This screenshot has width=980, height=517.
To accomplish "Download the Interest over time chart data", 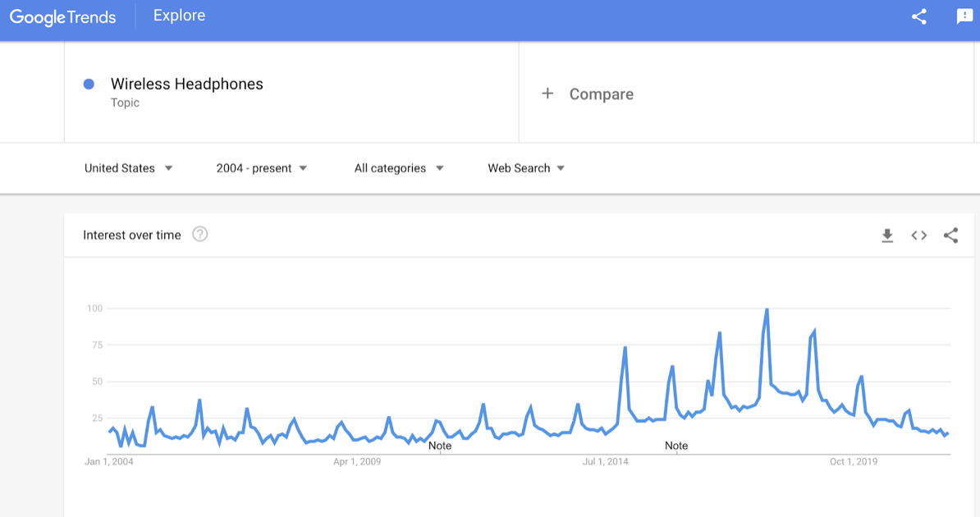I will point(887,236).
